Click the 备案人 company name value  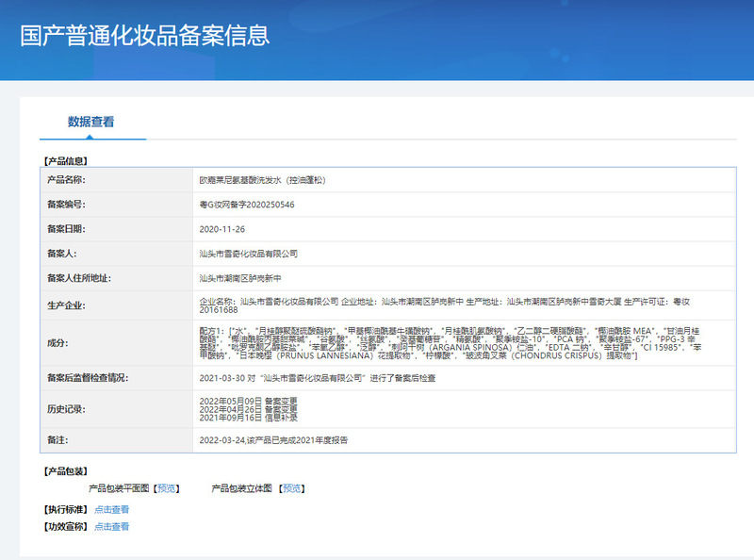248,254
